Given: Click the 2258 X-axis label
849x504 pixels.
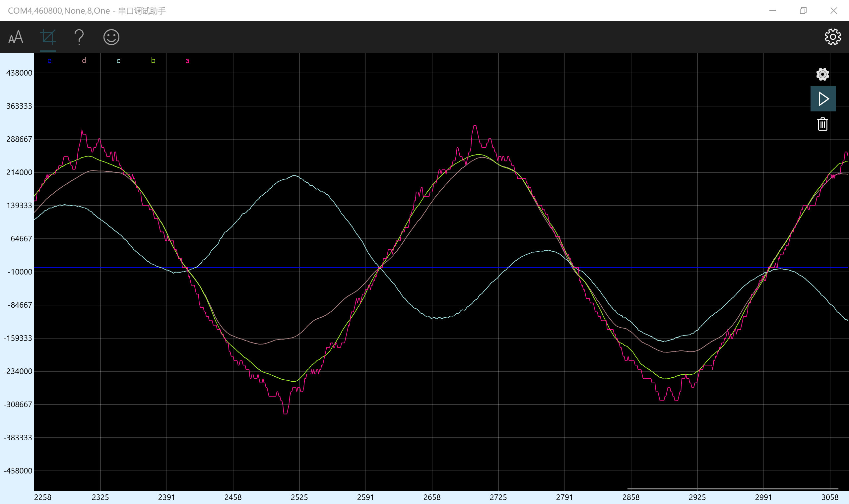Looking at the screenshot, I should [43, 497].
